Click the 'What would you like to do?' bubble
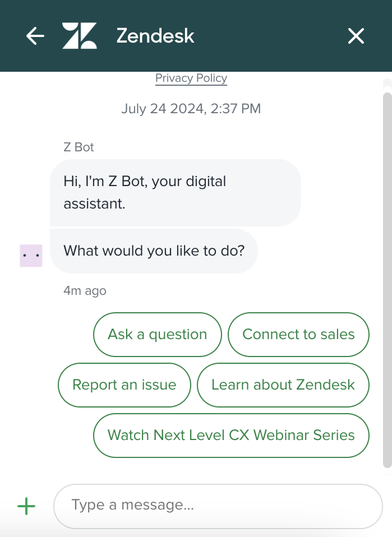The width and height of the screenshot is (392, 537). pos(153,251)
